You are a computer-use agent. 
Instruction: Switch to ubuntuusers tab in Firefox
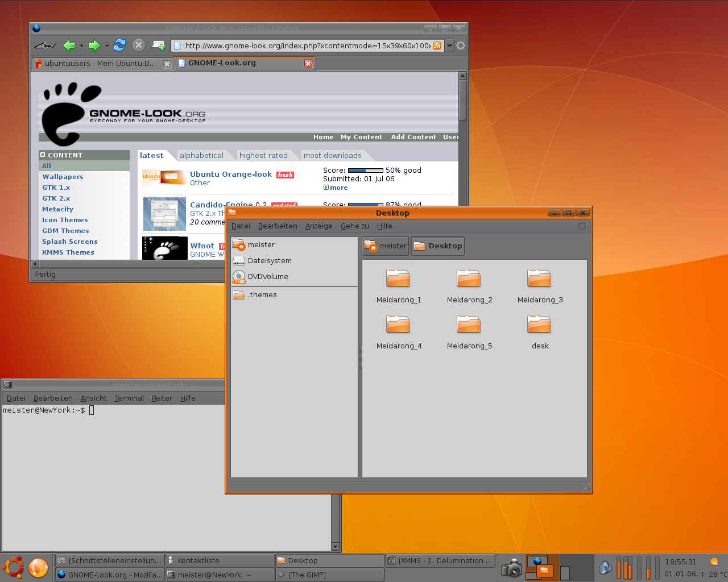pos(102,64)
